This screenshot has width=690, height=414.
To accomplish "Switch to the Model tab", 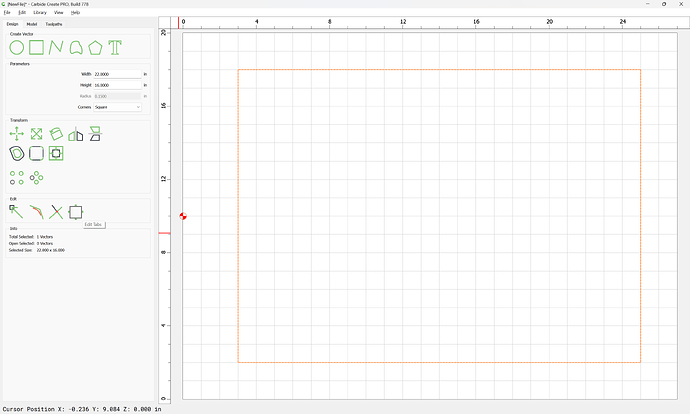I will (x=32, y=24).
